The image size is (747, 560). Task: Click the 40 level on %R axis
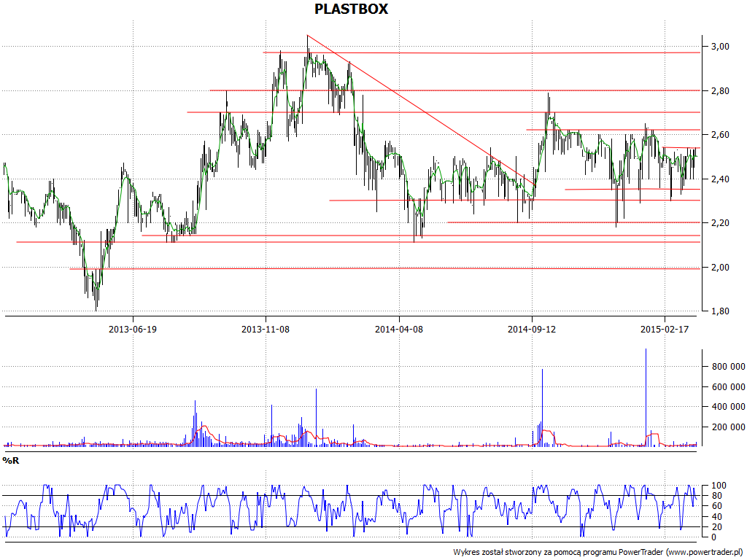click(x=716, y=517)
